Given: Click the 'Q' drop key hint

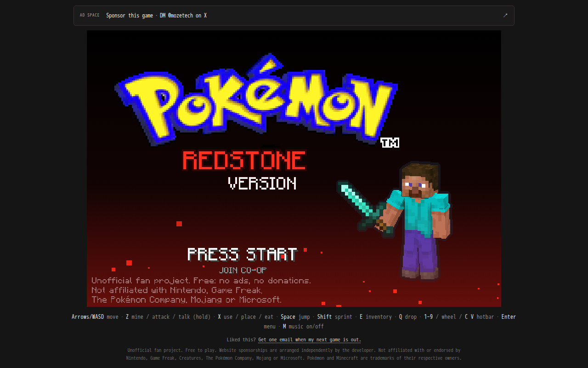Looking at the screenshot, I should coord(401,317).
